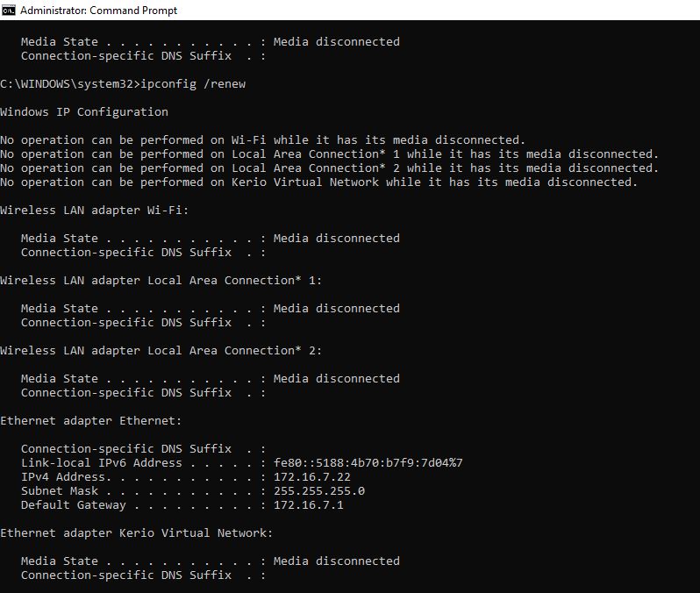Click the Wi-Fi media disconnected error line
700x593 pixels.
pyautogui.click(x=262, y=140)
